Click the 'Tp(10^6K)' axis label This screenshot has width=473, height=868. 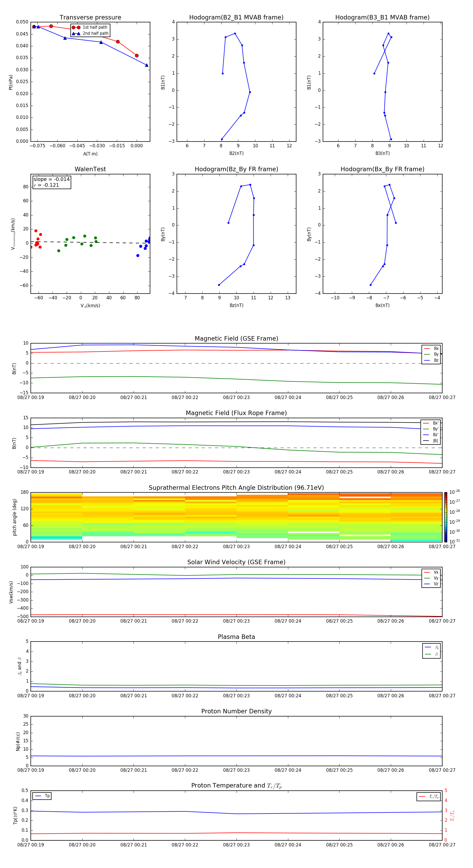click(x=16, y=815)
